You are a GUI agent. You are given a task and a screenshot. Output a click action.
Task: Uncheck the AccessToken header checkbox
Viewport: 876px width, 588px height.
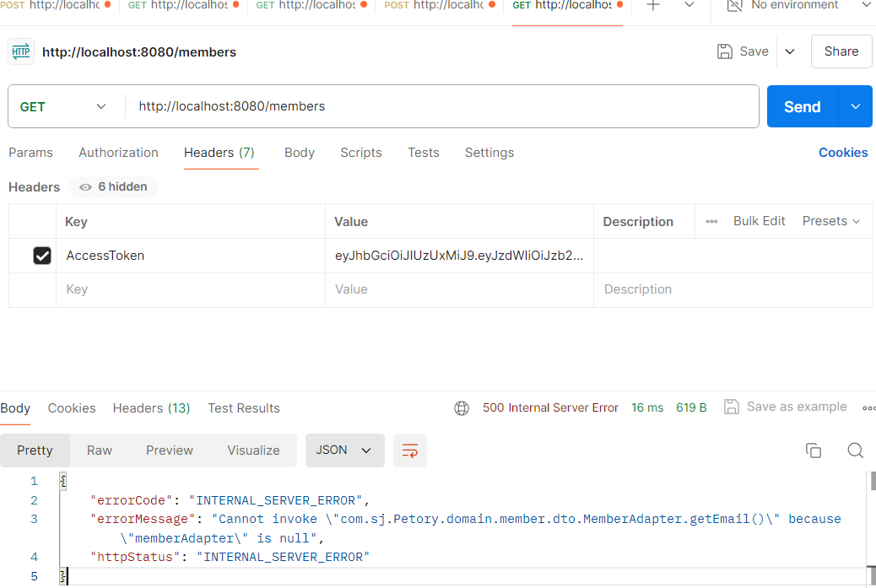(42, 256)
